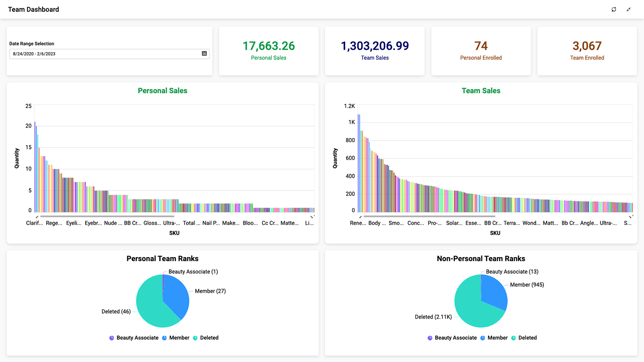
Task: Click the tallest bar in Team Sales chart
Action: pyautogui.click(x=358, y=163)
